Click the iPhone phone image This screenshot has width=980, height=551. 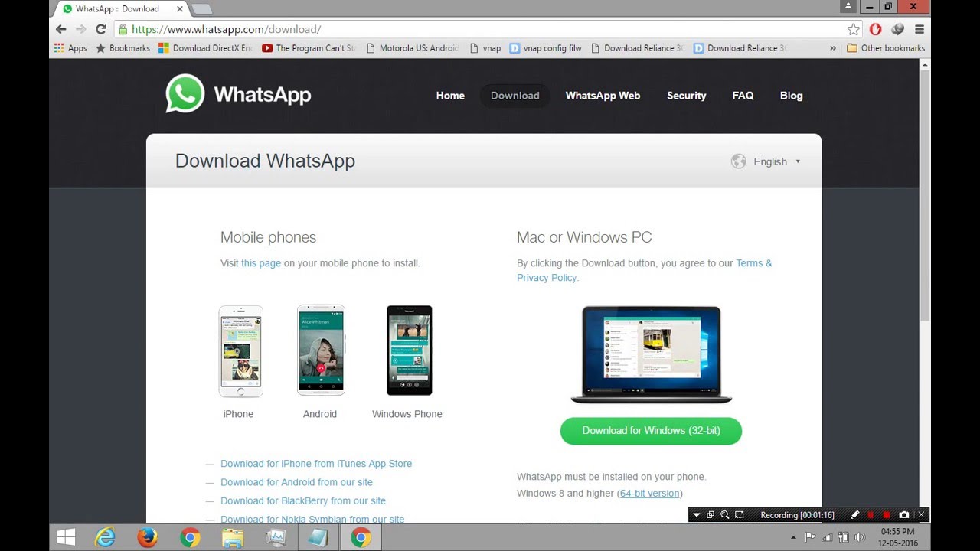coord(240,351)
